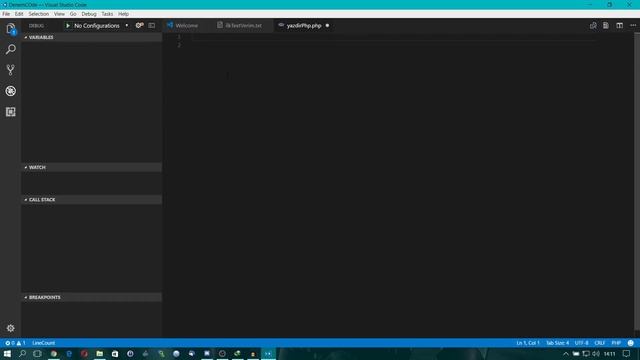The image size is (640, 360).
Task: Switch to VS Code taskbar icon
Action: point(268,353)
